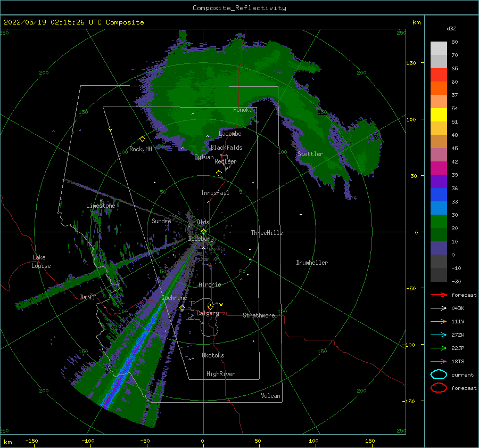Click the Composite_Reflectivity title
This screenshot has width=479, height=448.
click(240, 8)
